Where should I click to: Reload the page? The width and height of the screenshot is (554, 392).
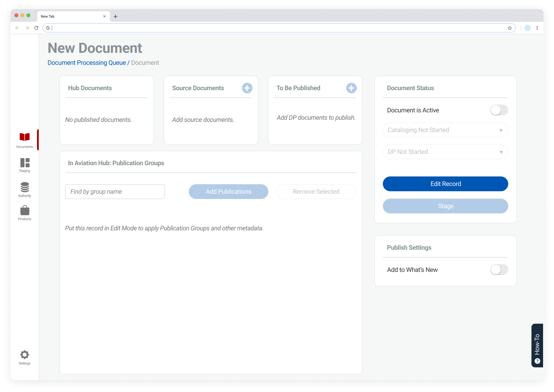(36, 28)
